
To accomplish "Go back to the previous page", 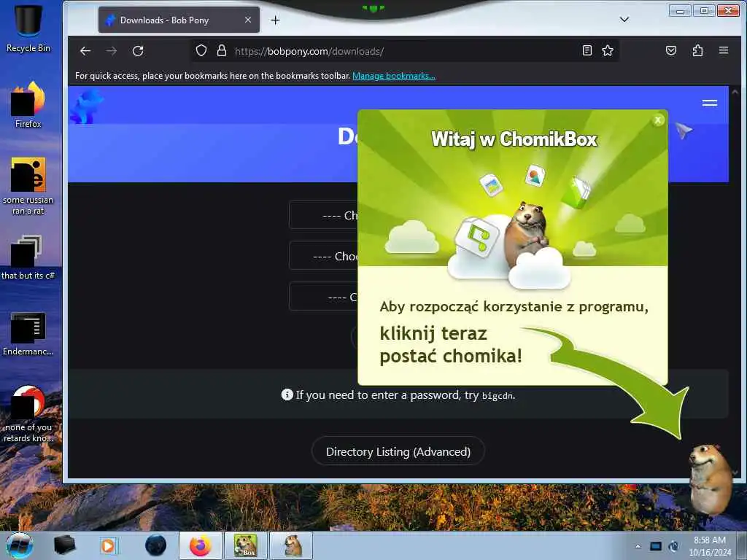I will point(85,51).
